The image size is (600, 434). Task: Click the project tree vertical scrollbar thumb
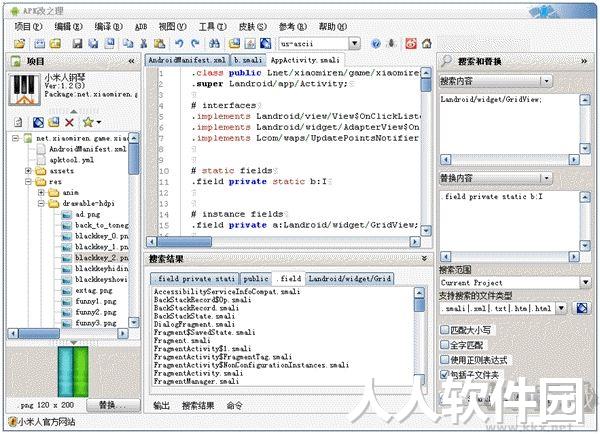(134, 158)
